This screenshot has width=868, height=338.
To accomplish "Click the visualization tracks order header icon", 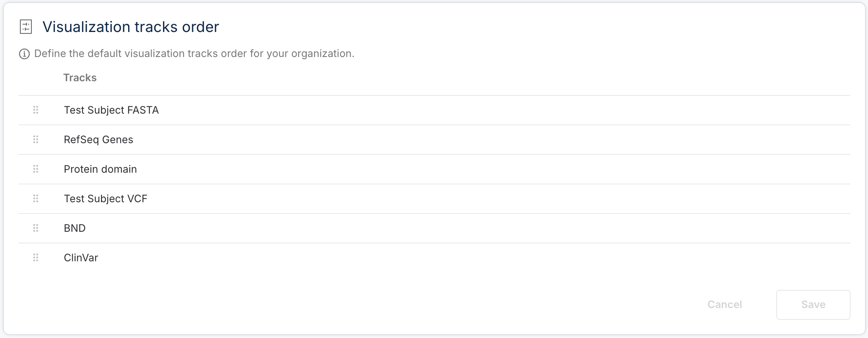I will (x=26, y=27).
